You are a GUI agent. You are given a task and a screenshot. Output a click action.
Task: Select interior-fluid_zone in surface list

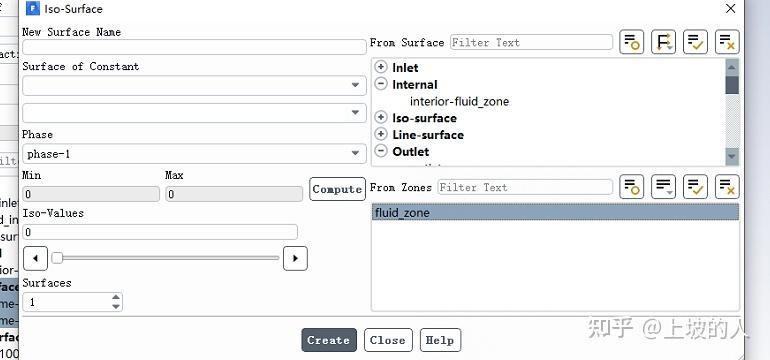click(459, 102)
